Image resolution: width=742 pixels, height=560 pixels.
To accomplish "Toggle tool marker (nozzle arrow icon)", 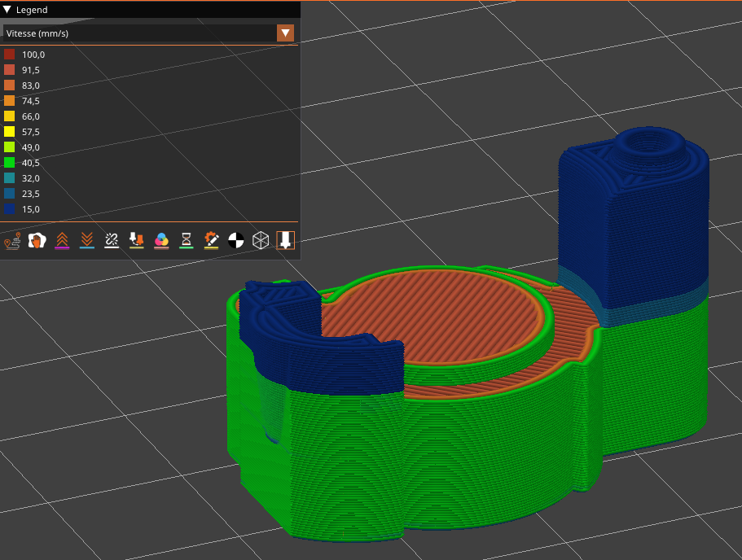I will click(x=285, y=241).
